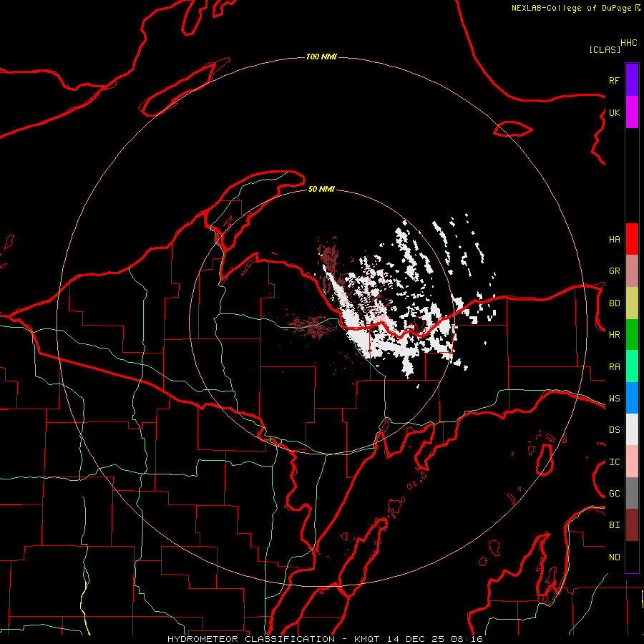Click the UK magenta legend swatch

click(632, 112)
